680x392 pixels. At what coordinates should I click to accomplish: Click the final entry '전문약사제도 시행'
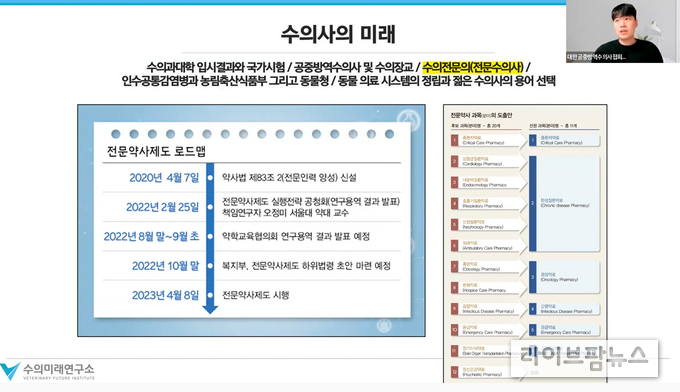coord(255,295)
